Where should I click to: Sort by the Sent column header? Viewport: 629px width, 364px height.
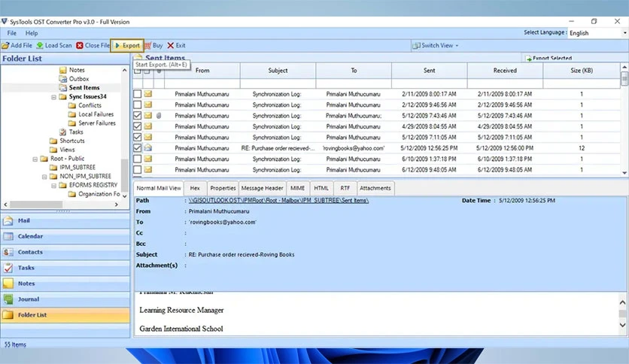pos(429,71)
